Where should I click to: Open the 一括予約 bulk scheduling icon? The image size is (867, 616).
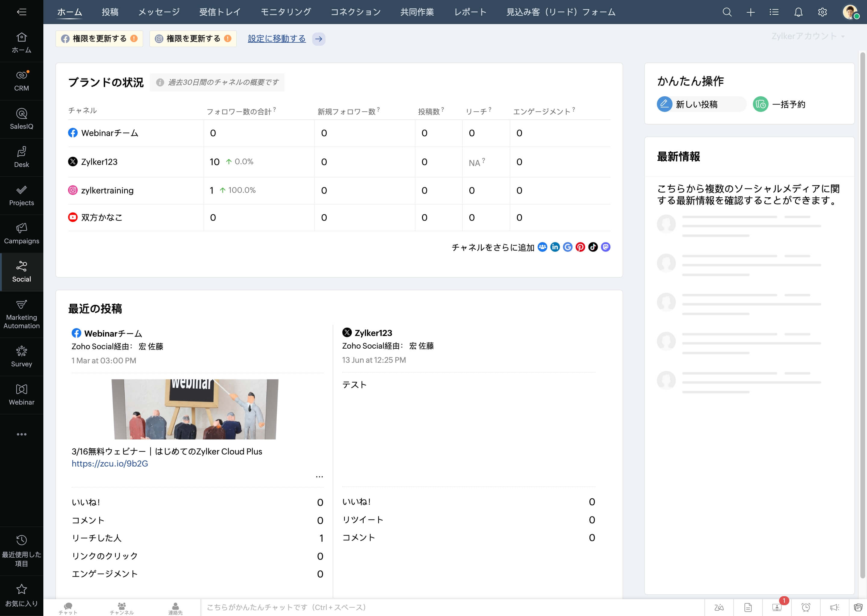(x=760, y=104)
